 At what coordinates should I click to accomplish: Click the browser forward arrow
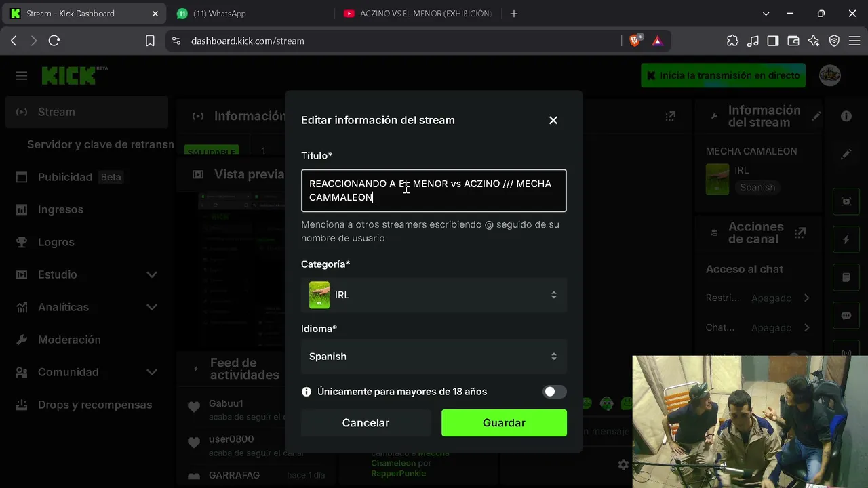[34, 41]
